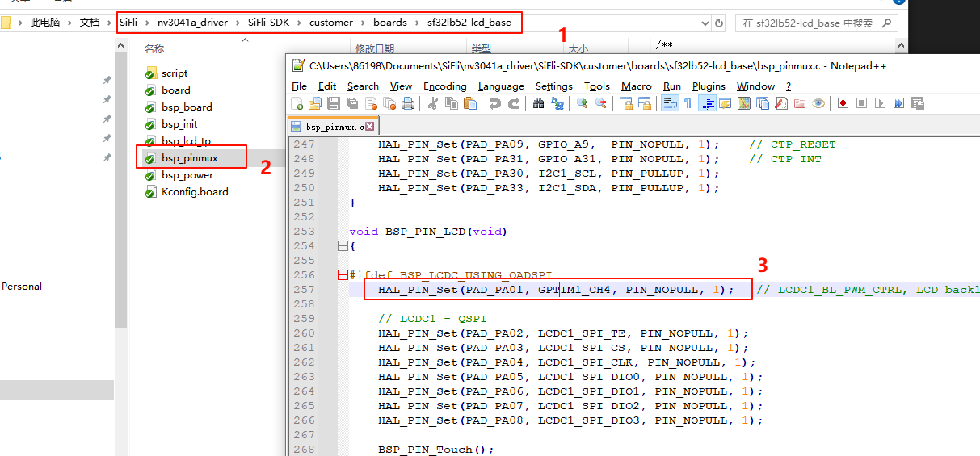
Task: Click the Open file toolbar icon
Action: (x=314, y=103)
